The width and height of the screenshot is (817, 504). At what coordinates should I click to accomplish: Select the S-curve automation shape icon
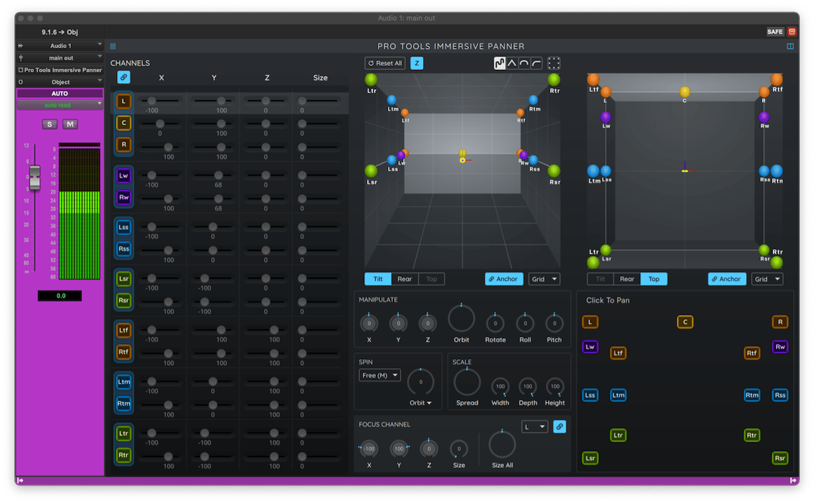click(x=500, y=63)
